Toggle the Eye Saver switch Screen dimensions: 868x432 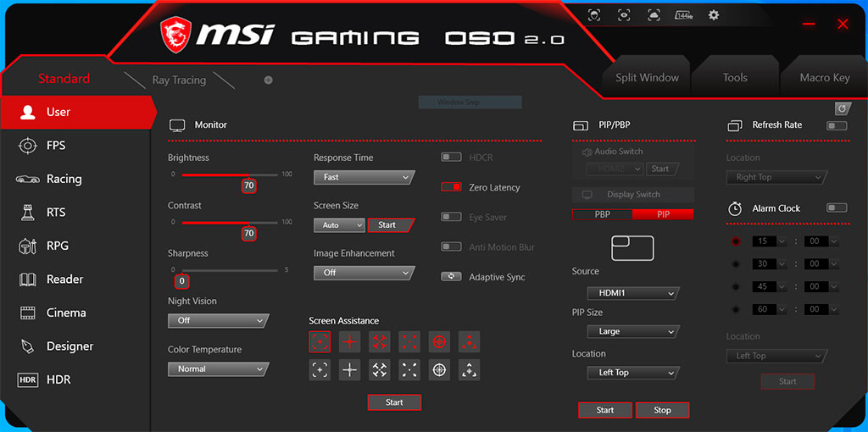coord(451,217)
